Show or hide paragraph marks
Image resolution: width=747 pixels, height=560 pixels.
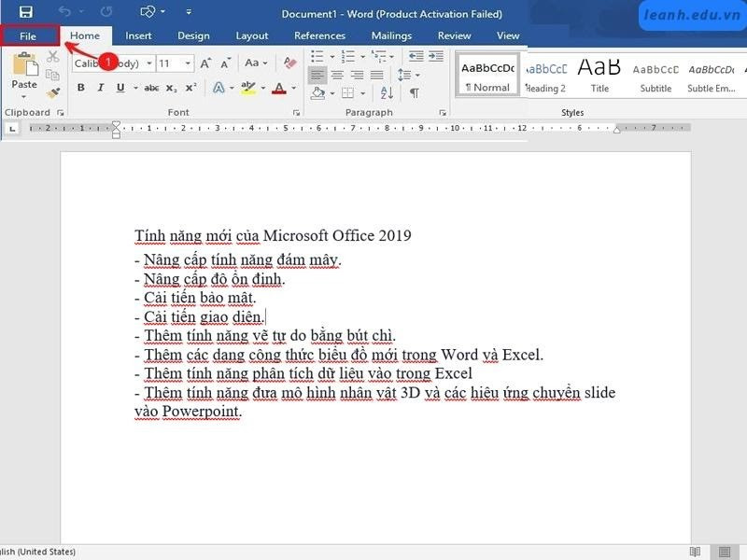[x=415, y=92]
